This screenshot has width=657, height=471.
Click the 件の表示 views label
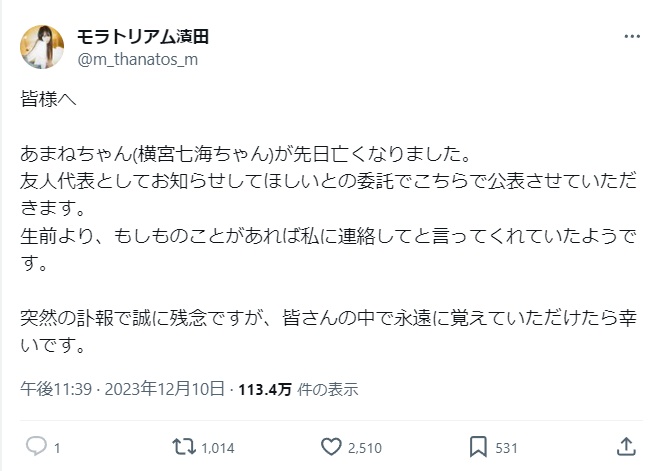[x=327, y=389]
